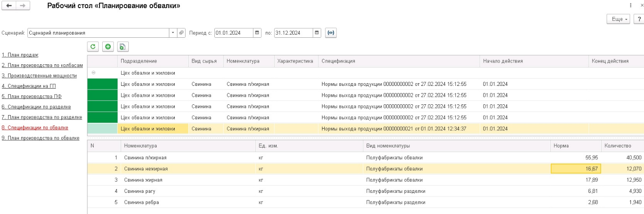Viewport: 644px width, 214px height.
Task: Open the Сценарий field's open-form icon
Action: tap(181, 33)
